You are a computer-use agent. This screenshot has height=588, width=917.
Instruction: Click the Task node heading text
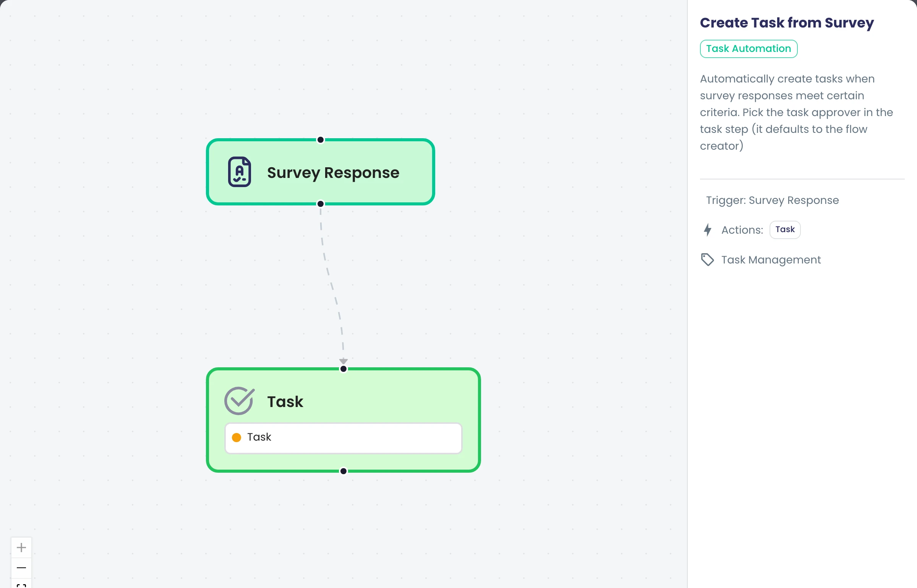(285, 402)
